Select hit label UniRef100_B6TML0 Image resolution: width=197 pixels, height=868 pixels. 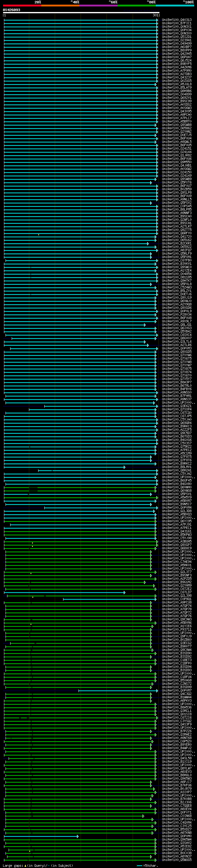click(x=176, y=386)
